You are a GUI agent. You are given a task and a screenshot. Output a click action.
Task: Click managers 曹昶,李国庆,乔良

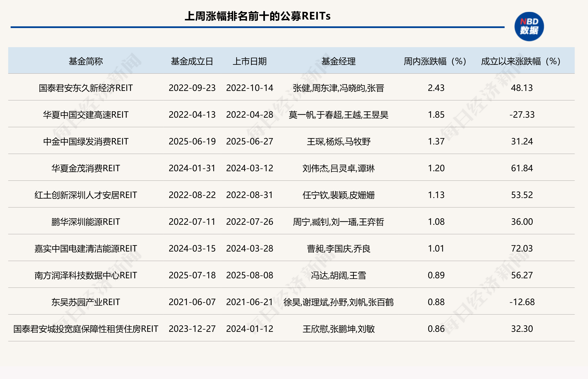point(339,249)
